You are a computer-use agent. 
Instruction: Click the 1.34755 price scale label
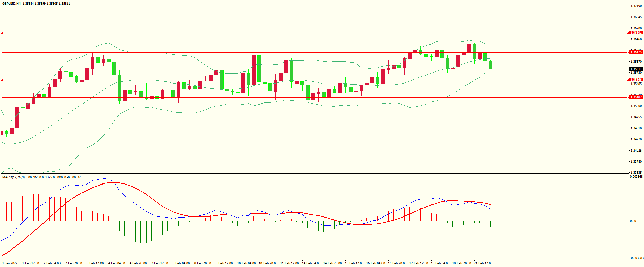point(636,117)
